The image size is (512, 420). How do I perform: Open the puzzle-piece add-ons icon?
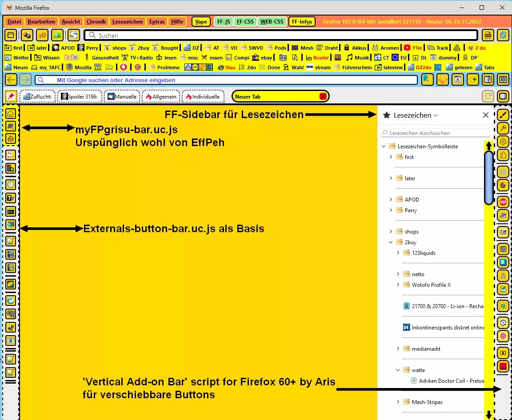pyautogui.click(x=503, y=155)
